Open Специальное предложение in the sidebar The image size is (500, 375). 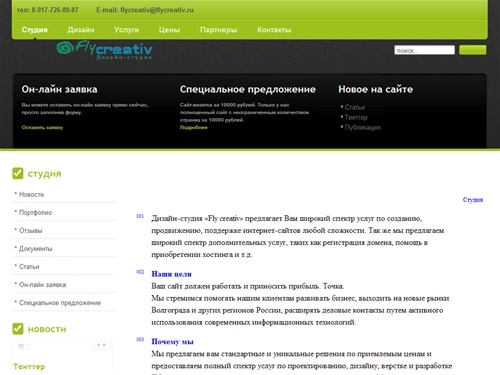point(60,303)
